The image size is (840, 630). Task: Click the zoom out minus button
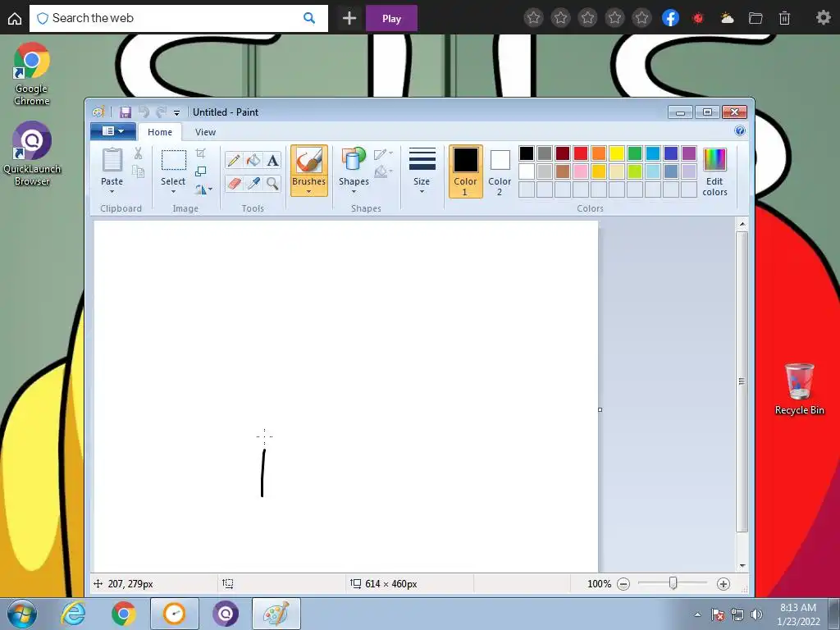623,584
